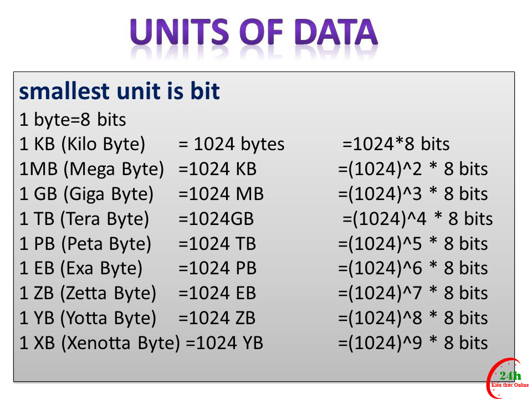
Task: Click '=1024GB' value
Action: point(216,219)
